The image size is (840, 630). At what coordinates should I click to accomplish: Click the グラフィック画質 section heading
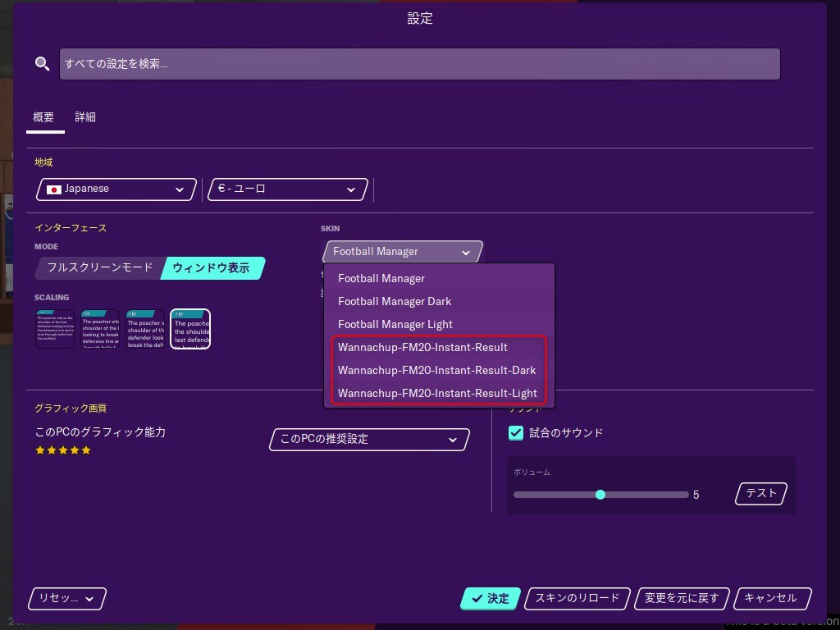(71, 409)
